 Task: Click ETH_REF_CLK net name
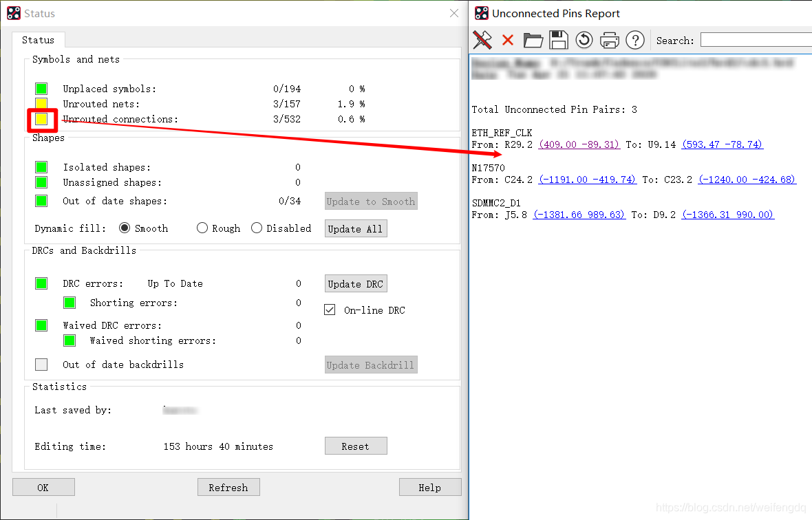[x=502, y=133]
